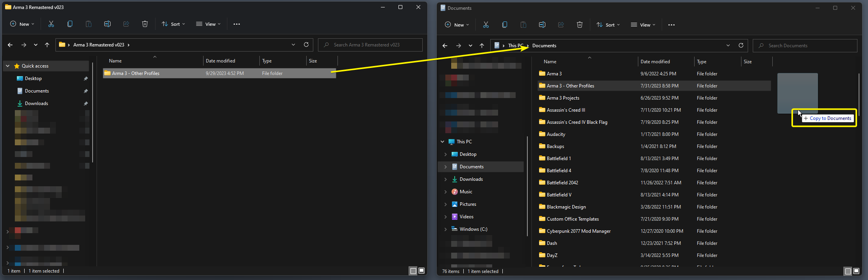Click Delete trash icon in Arma 3 Remastered window
Image resolution: width=868 pixels, height=280 pixels.
coord(145,24)
